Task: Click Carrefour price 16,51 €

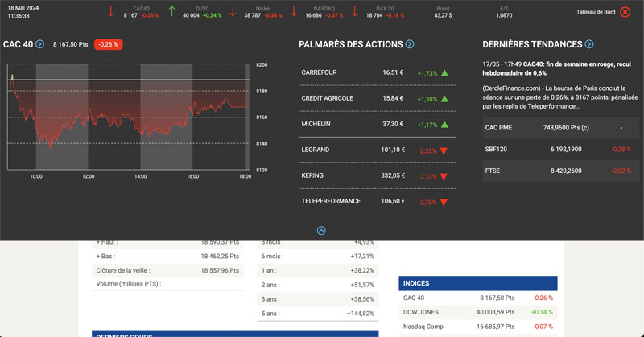Action: 393,72
